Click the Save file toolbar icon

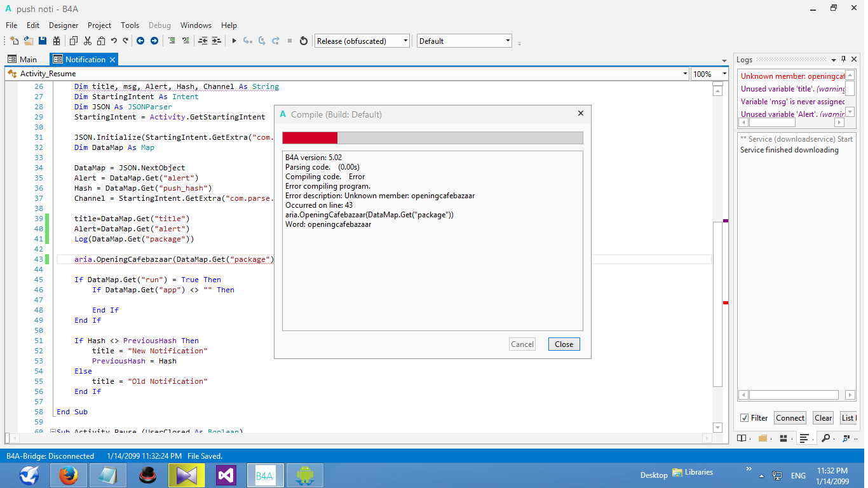point(43,41)
